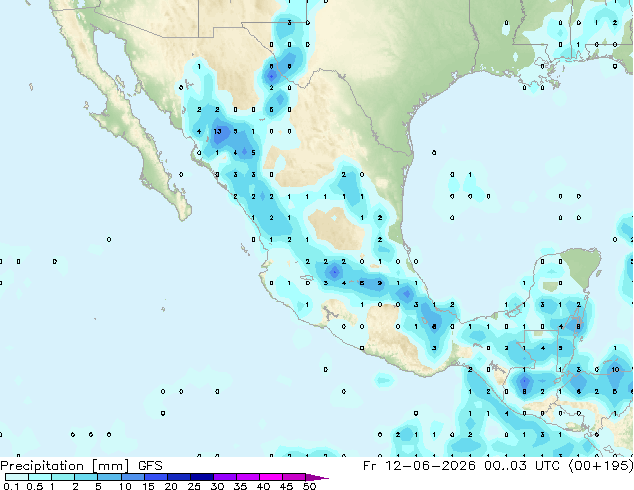
Task: Click the 1–2 mm legend color swatch
Action: [x=63, y=477]
